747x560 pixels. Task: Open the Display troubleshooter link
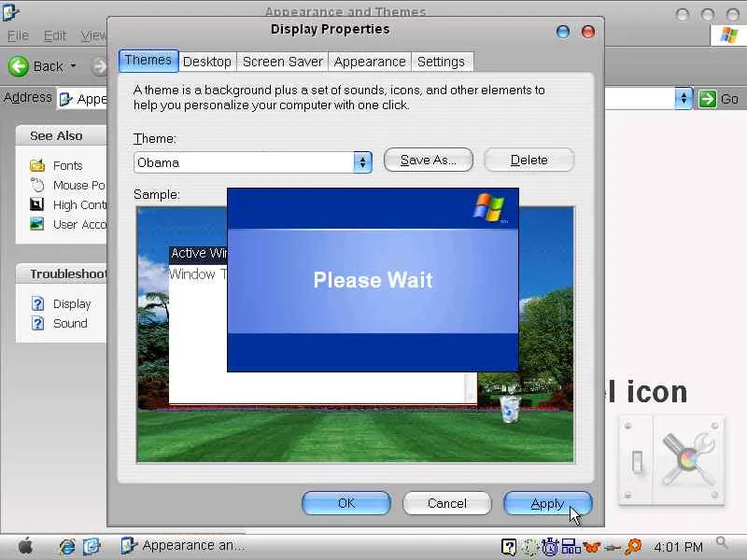pyautogui.click(x=72, y=304)
